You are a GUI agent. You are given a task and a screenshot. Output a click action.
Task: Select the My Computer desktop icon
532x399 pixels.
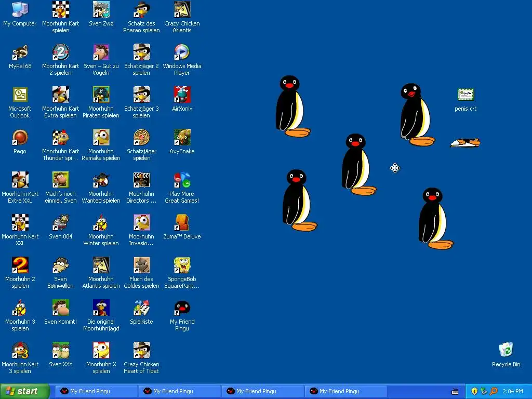(x=20, y=9)
